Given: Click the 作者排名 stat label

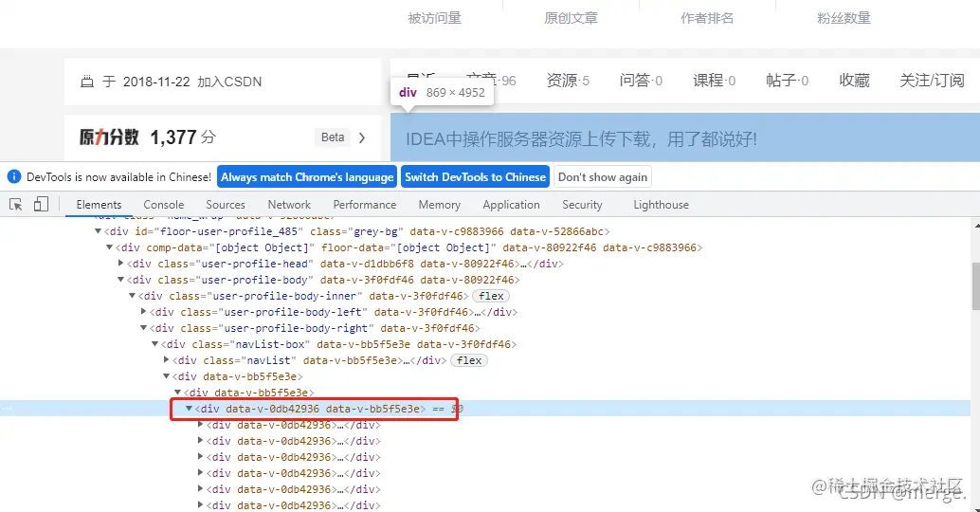Looking at the screenshot, I should click(707, 18).
